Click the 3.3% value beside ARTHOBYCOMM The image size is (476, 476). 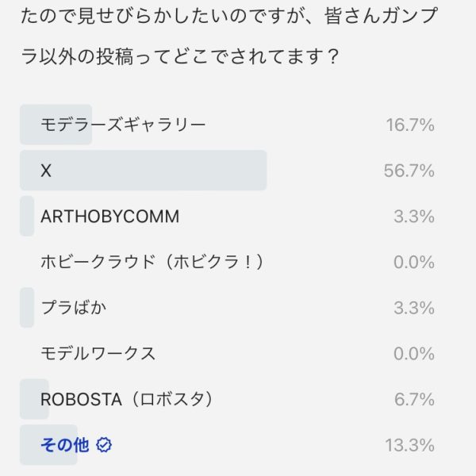(x=413, y=216)
